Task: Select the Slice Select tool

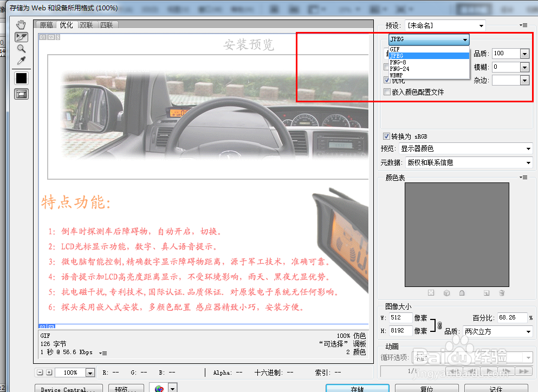Action: tap(21, 37)
